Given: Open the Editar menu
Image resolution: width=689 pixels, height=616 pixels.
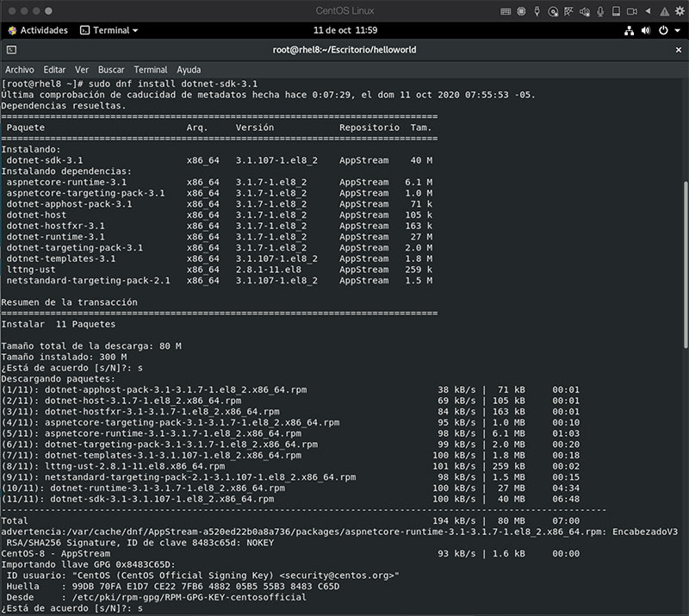Looking at the screenshot, I should pos(54,70).
